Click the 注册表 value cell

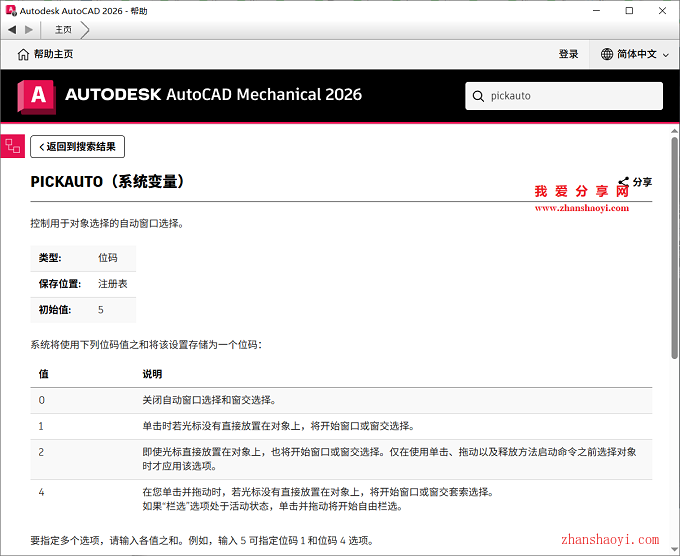[112, 284]
